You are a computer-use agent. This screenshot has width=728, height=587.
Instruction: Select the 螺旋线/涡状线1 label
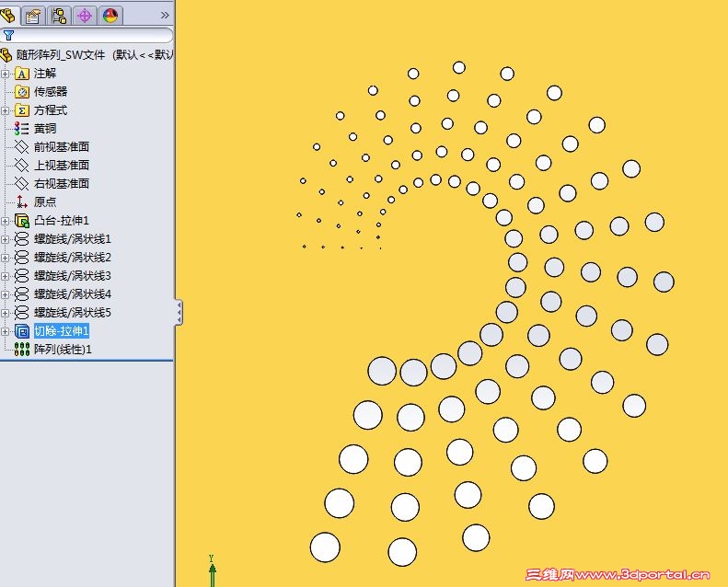[73, 239]
